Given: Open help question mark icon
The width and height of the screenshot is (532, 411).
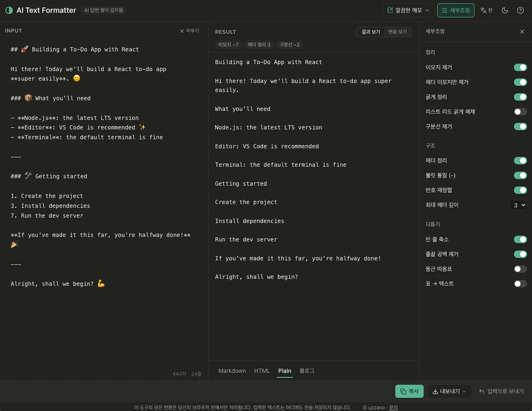Looking at the screenshot, I should pos(520,10).
